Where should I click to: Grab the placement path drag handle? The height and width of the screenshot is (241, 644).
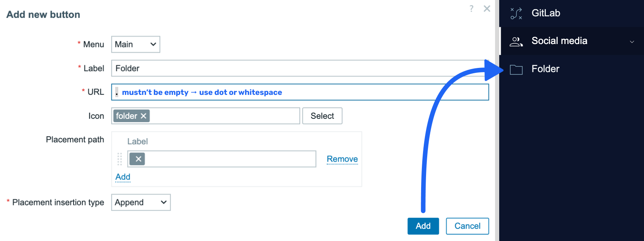click(x=119, y=159)
